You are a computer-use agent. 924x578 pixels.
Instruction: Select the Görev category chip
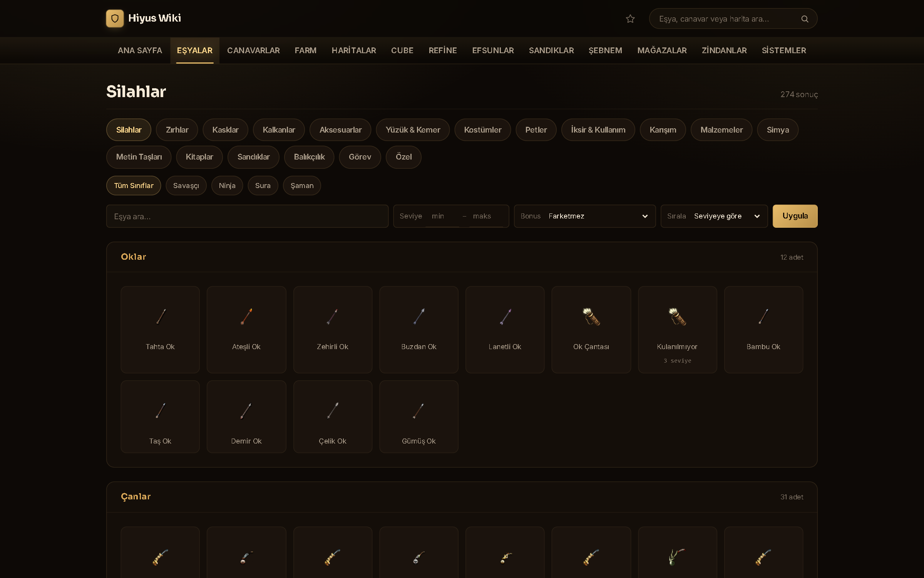360,157
